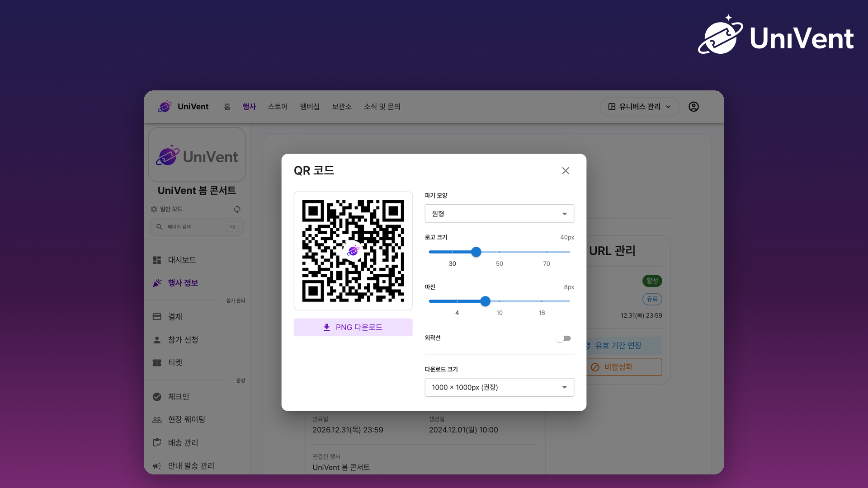This screenshot has height=488, width=868.
Task: Click the 활성 status badge
Action: point(652,281)
